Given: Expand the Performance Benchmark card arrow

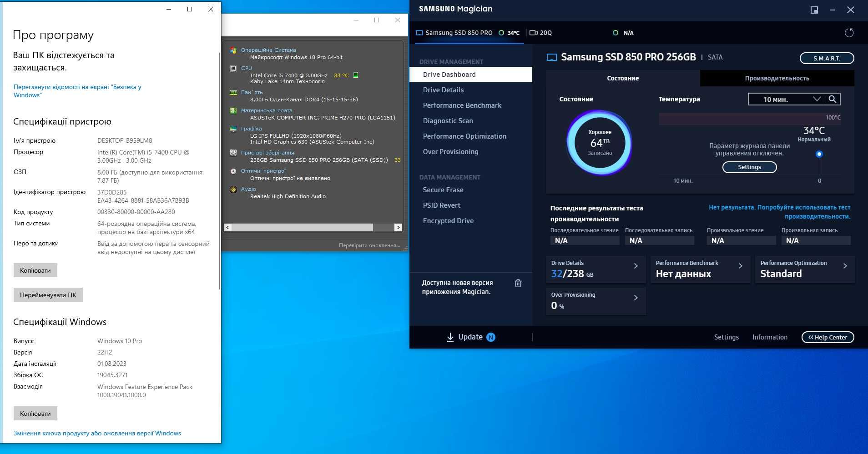Looking at the screenshot, I should [740, 266].
